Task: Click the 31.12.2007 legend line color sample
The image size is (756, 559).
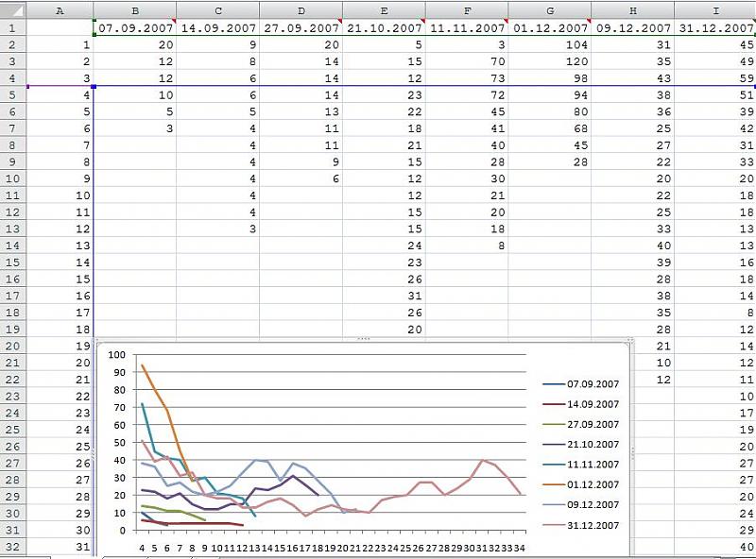Action: pos(553,525)
